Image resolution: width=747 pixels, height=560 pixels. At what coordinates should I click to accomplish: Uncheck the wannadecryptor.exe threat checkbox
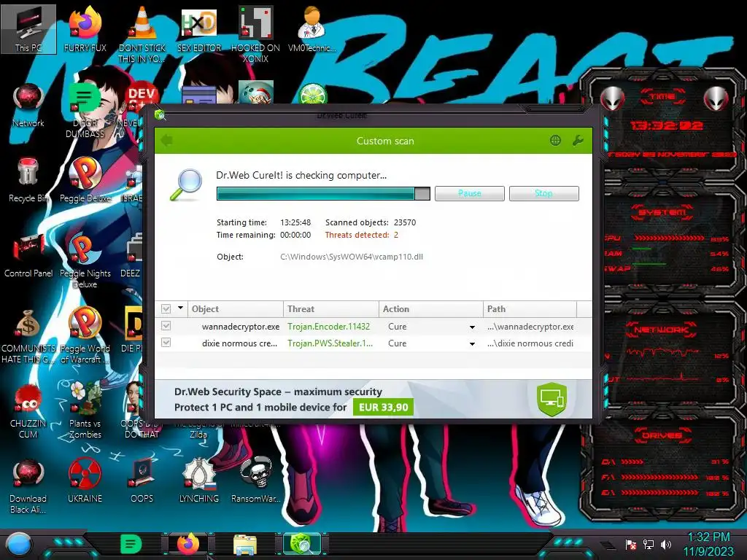click(166, 326)
